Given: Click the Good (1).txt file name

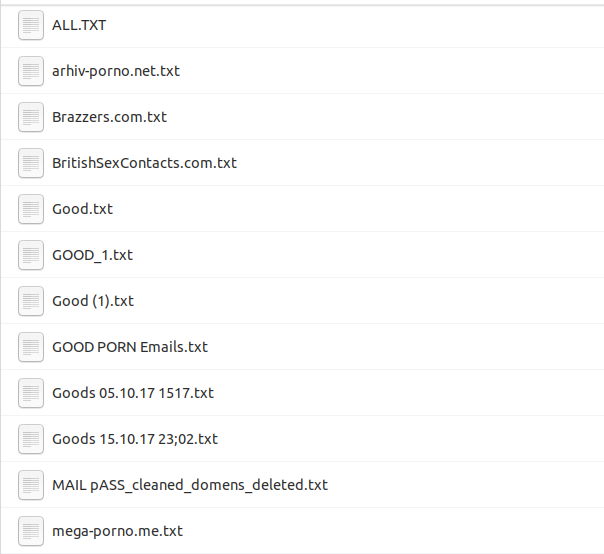Looking at the screenshot, I should click(93, 301).
